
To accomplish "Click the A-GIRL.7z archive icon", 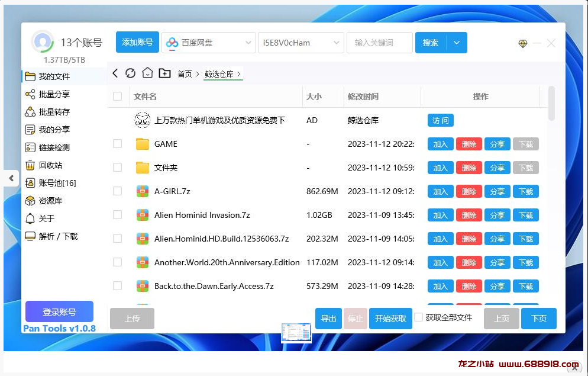I will click(x=143, y=191).
